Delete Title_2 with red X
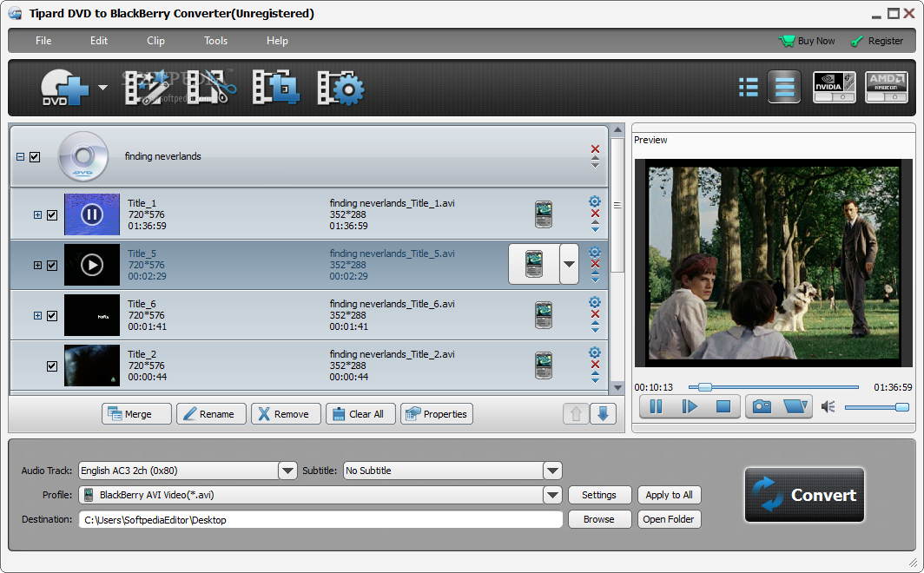924x573 pixels. click(x=595, y=365)
